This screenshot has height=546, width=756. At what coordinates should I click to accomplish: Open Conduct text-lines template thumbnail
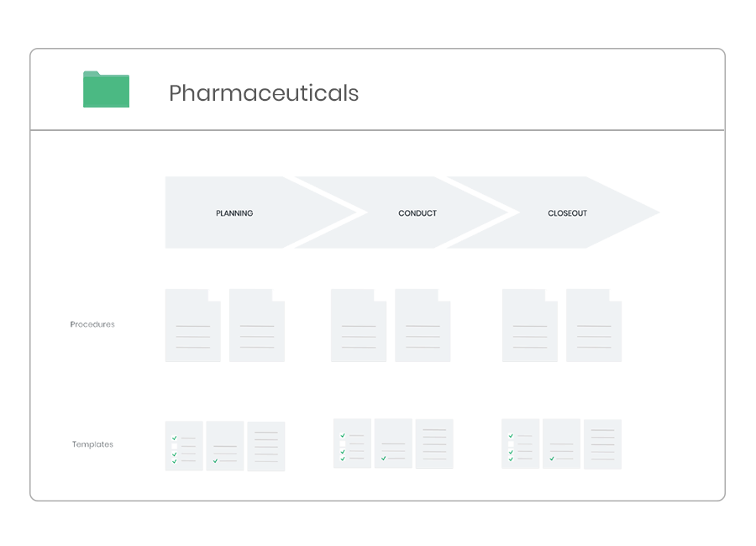434,444
